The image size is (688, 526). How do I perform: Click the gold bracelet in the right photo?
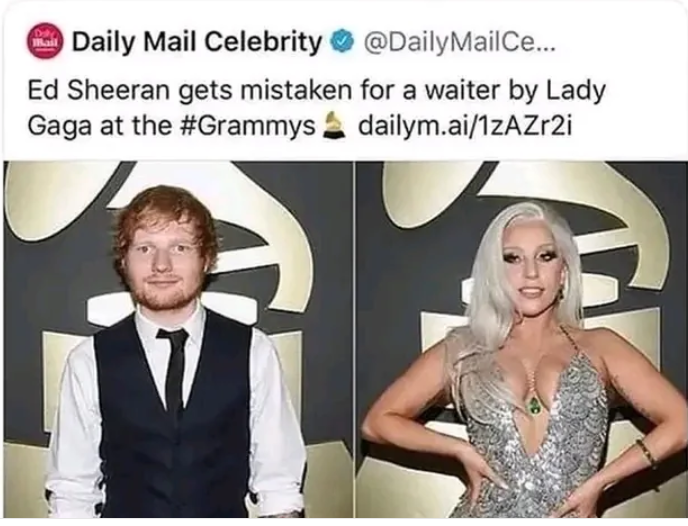[646, 454]
